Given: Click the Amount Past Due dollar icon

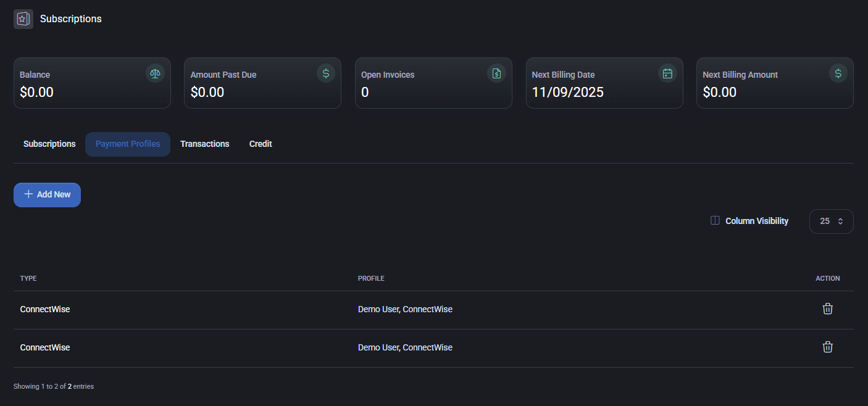Looking at the screenshot, I should (326, 73).
